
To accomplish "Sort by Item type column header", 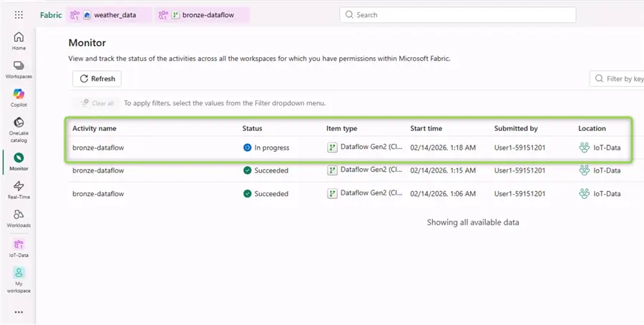I will tap(342, 128).
